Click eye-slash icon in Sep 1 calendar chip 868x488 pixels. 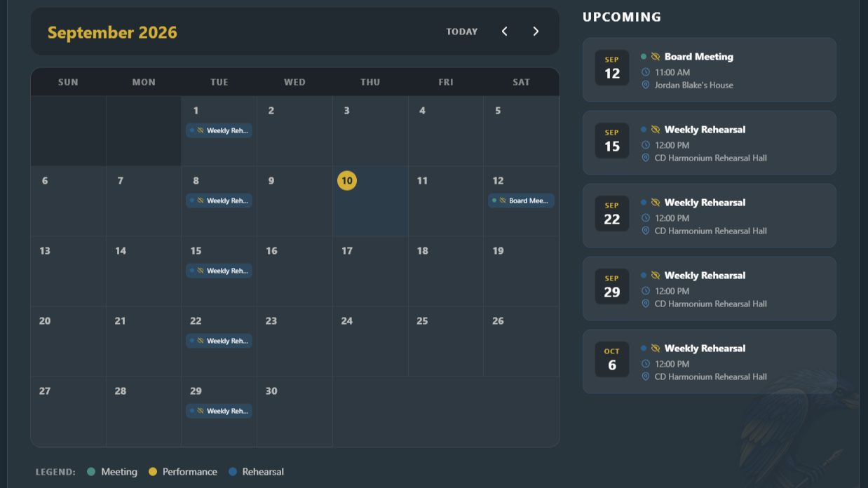[200, 130]
